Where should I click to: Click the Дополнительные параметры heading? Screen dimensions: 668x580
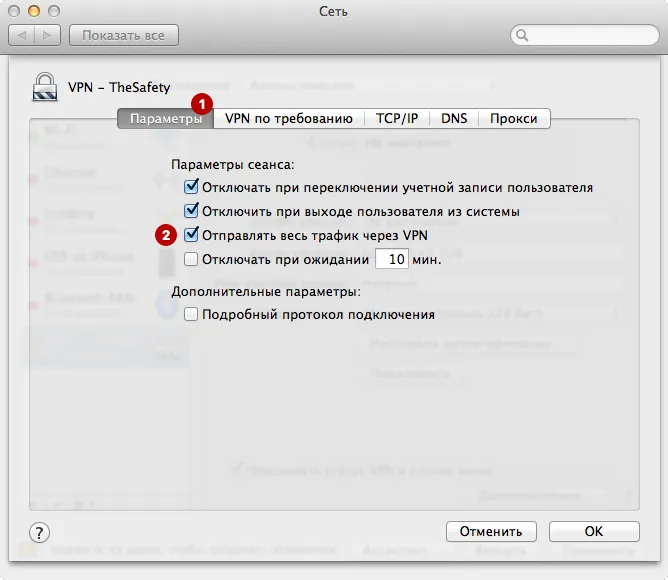tap(266, 292)
